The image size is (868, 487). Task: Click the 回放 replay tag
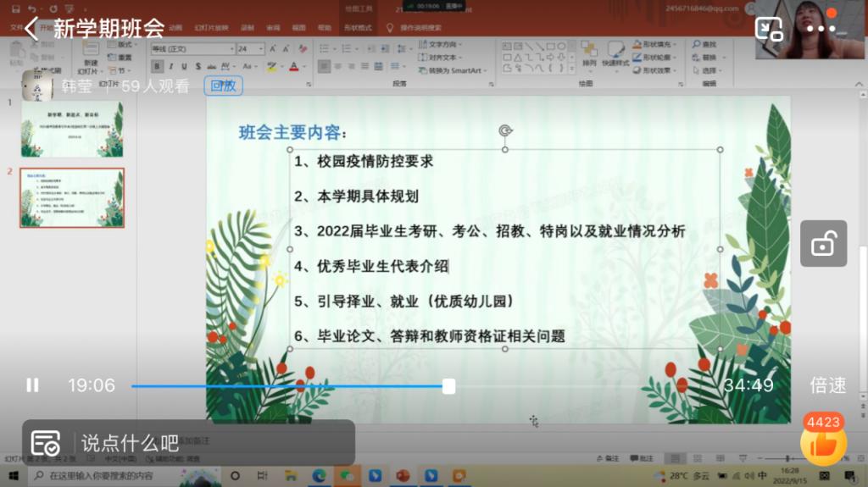(223, 86)
